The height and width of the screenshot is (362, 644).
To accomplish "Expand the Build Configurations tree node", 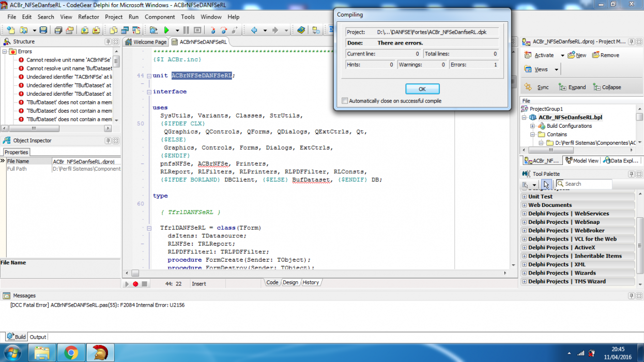I will [x=532, y=126].
